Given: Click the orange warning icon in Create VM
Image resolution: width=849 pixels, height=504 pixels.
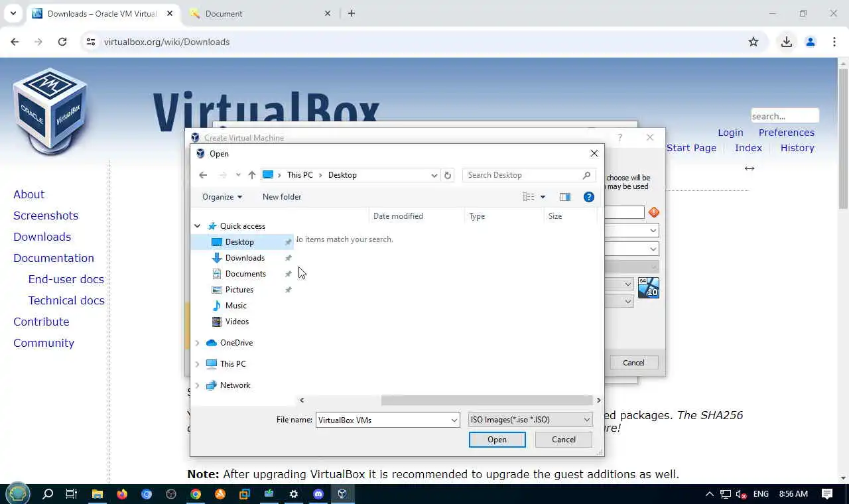Looking at the screenshot, I should (x=654, y=212).
